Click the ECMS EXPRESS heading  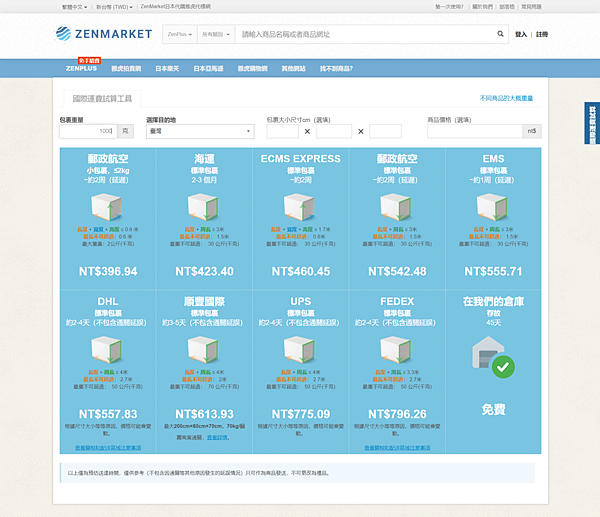click(x=301, y=159)
